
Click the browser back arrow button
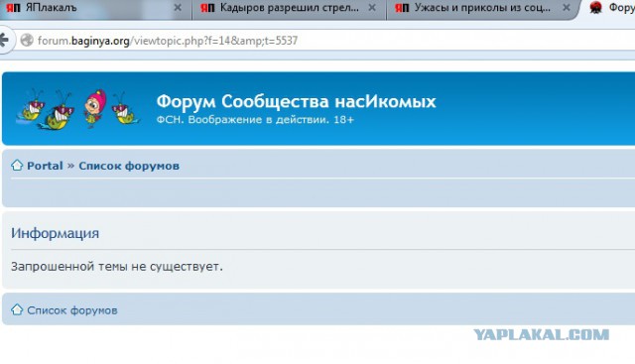pyautogui.click(x=4, y=40)
